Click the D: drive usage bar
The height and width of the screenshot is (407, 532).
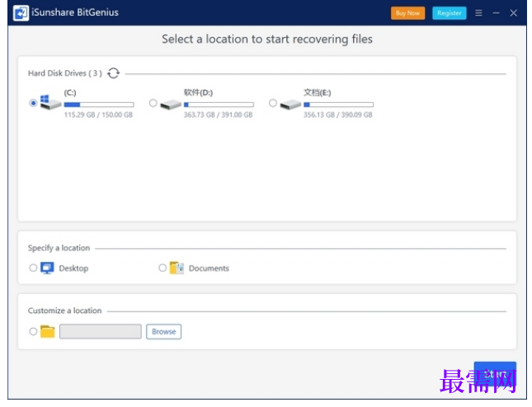(x=219, y=105)
